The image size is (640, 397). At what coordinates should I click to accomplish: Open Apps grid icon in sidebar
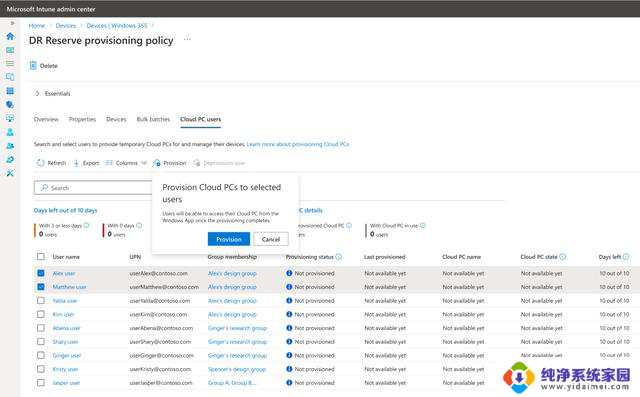[x=10, y=91]
